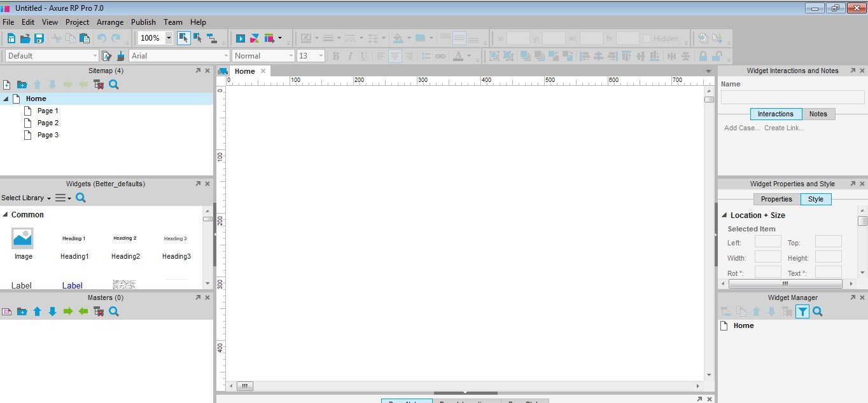This screenshot has height=403, width=868.
Task: Open the Team menu
Action: pos(173,22)
